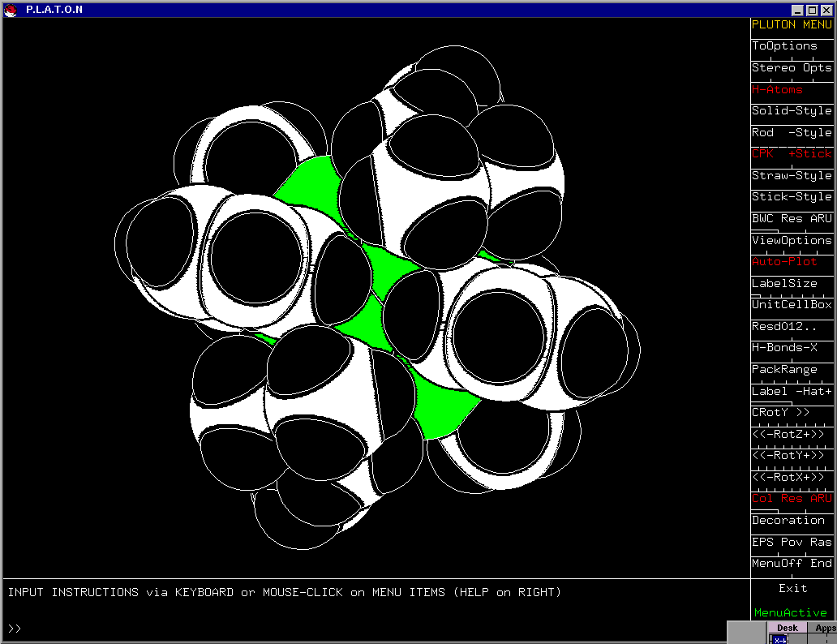
Task: Choose the Stick-Style menu item
Action: point(792,197)
